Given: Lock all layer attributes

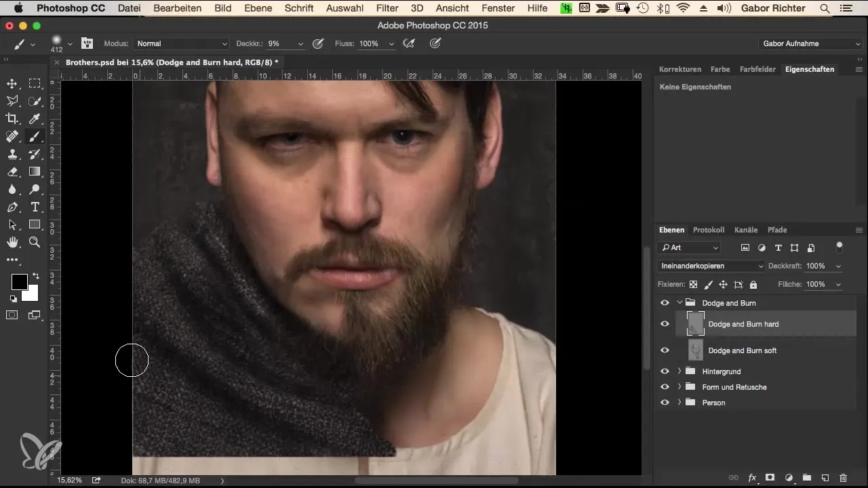Looking at the screenshot, I should pos(753,285).
